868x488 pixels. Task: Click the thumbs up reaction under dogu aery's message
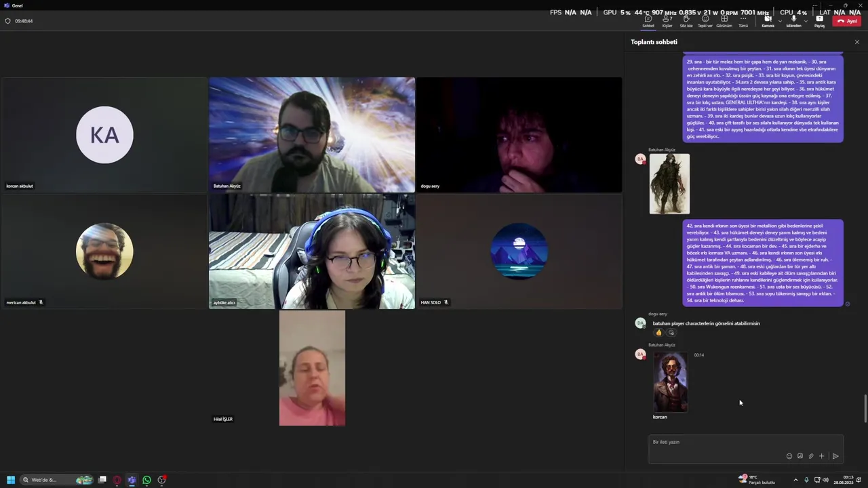point(658,333)
